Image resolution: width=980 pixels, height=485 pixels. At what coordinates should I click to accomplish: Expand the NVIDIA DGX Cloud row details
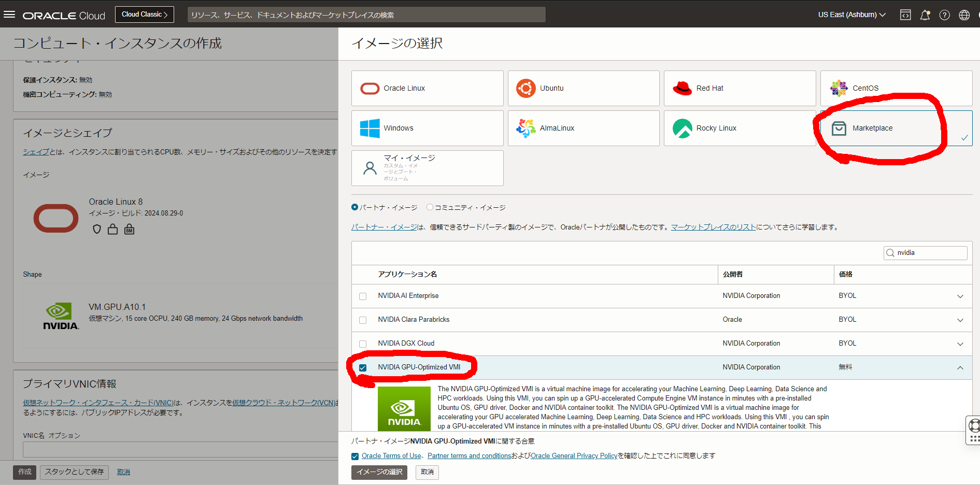click(960, 344)
